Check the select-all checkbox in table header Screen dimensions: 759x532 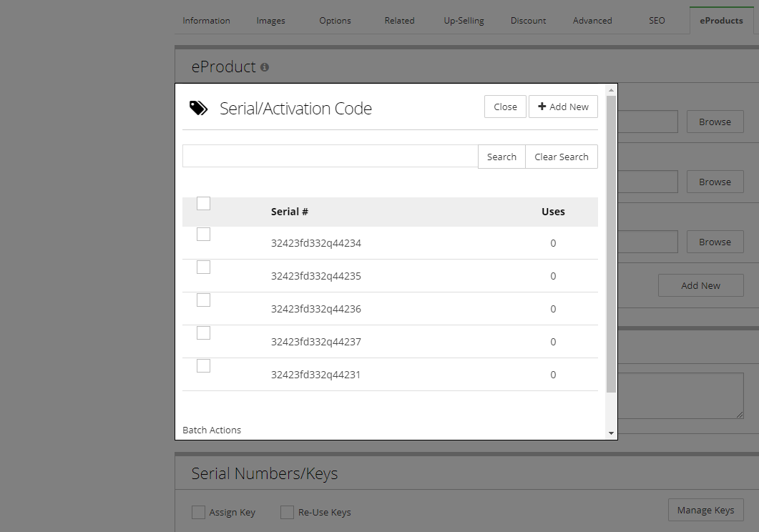click(x=204, y=204)
